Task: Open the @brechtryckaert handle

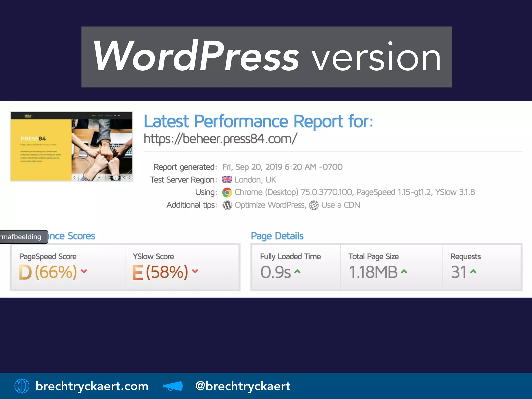Action: pyautogui.click(x=243, y=386)
